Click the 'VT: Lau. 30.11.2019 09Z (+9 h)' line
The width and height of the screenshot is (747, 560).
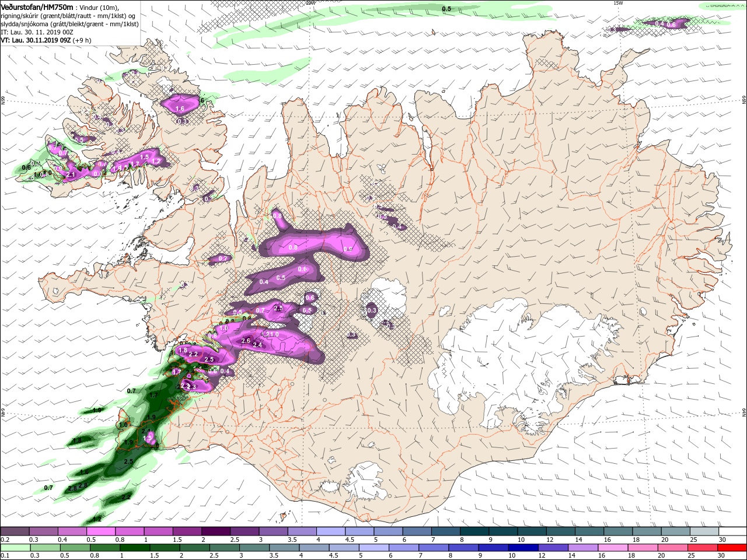pos(46,41)
